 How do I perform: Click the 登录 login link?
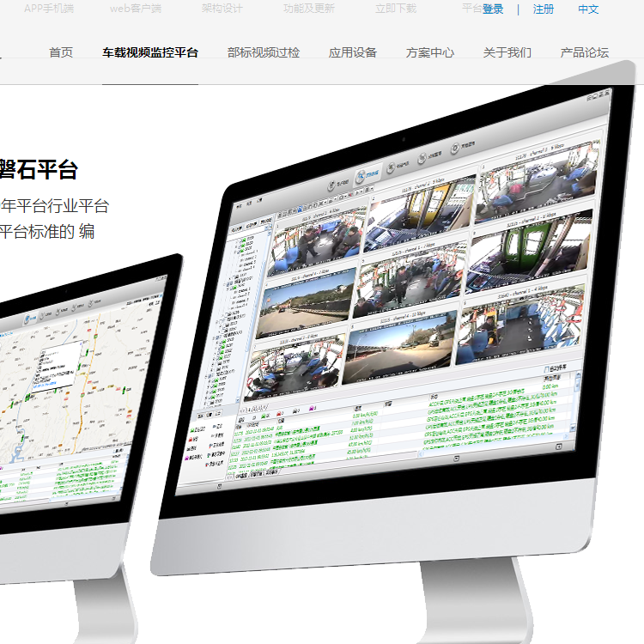493,9
